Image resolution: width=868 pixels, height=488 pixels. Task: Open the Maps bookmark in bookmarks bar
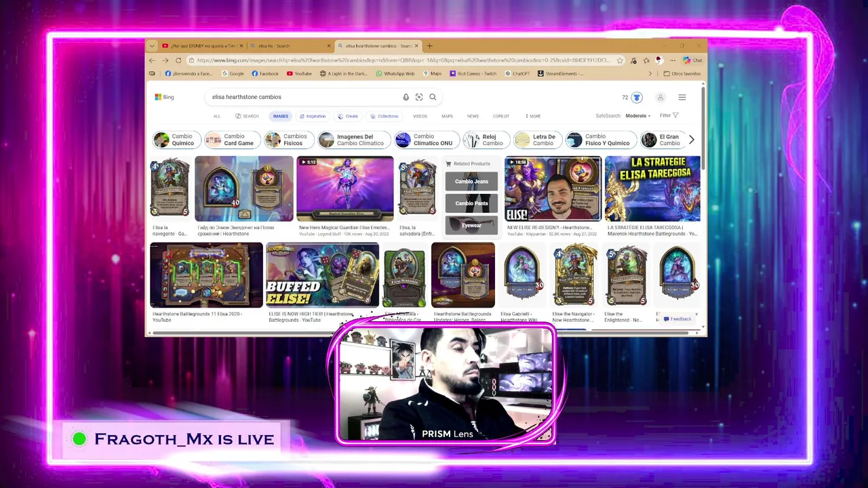tap(432, 74)
